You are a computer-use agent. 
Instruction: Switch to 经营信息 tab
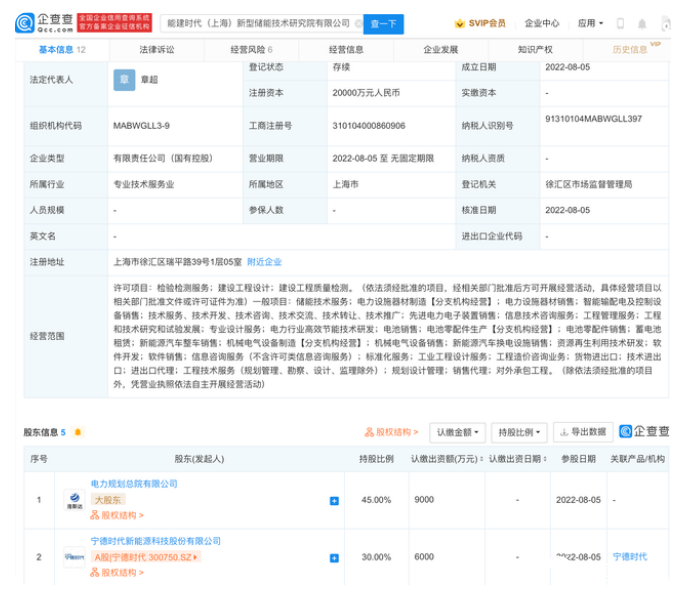click(346, 50)
